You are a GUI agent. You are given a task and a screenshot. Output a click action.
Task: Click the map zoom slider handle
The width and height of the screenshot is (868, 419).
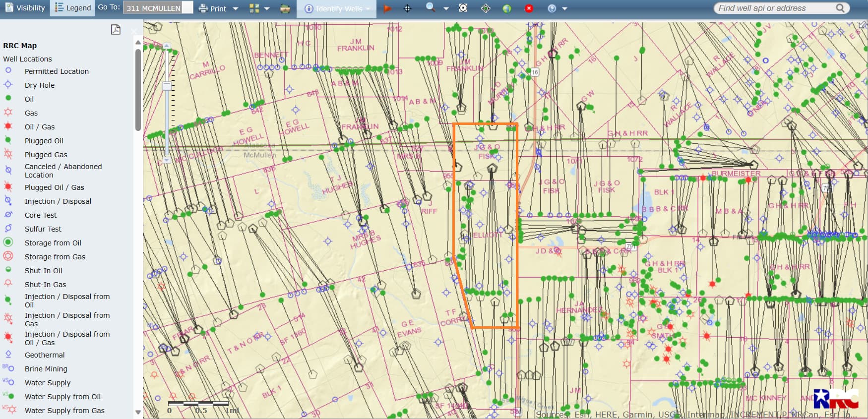pos(167,86)
